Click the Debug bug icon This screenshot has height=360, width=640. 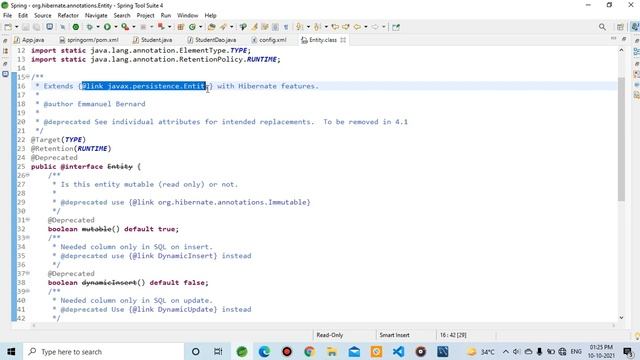[x=89, y=27]
